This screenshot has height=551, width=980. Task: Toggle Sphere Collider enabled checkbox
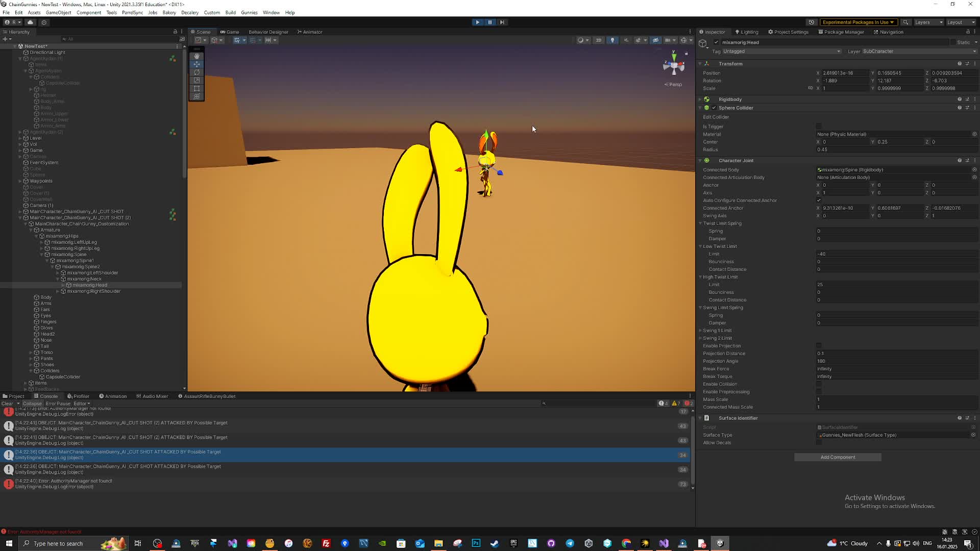[714, 108]
